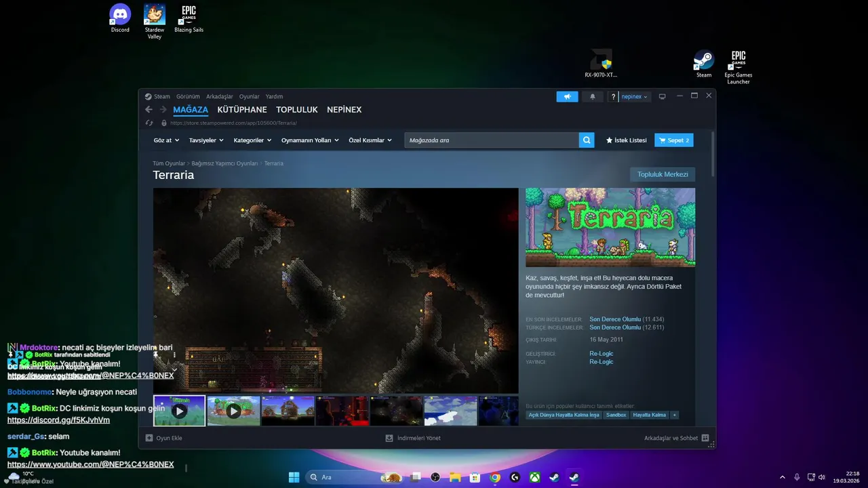The image size is (868, 488).
Task: Click the magnifier store search button
Action: pos(587,140)
